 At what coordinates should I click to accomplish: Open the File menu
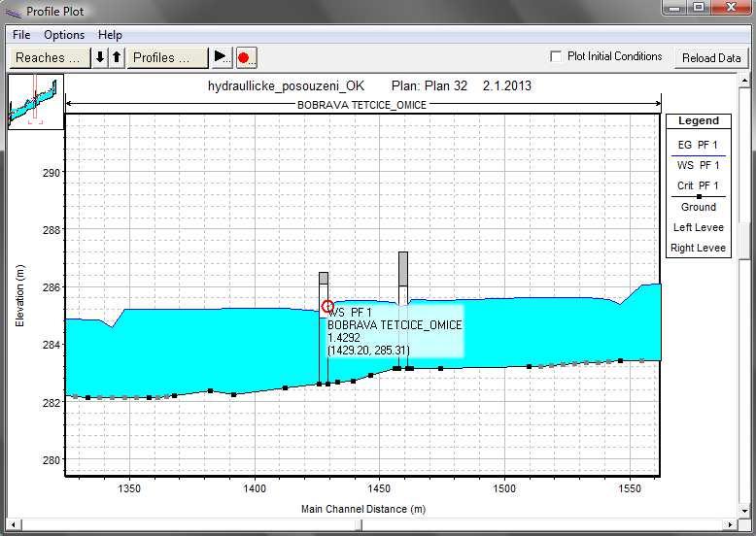(x=21, y=35)
